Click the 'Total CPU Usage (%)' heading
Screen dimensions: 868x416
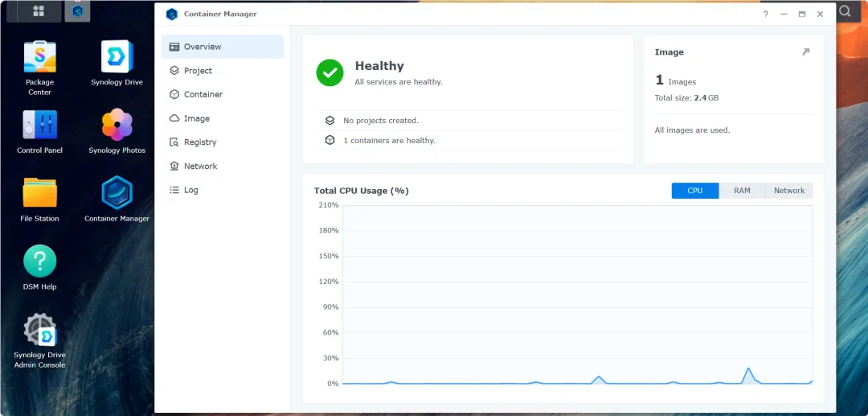click(x=362, y=191)
